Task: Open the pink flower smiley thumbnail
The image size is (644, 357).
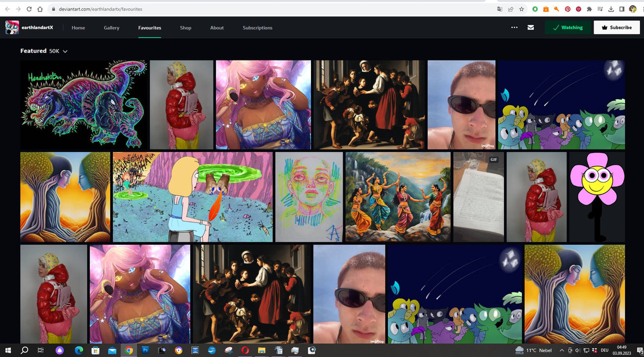Action: click(597, 197)
